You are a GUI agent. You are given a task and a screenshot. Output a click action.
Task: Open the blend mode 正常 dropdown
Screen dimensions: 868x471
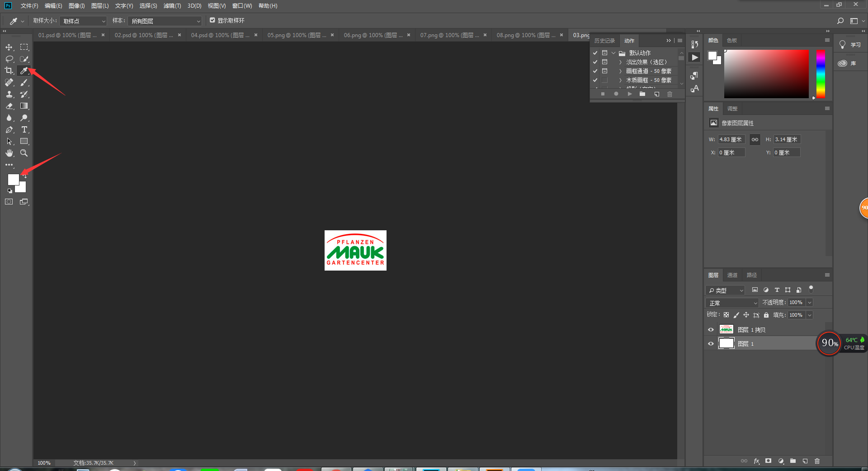[x=732, y=303]
